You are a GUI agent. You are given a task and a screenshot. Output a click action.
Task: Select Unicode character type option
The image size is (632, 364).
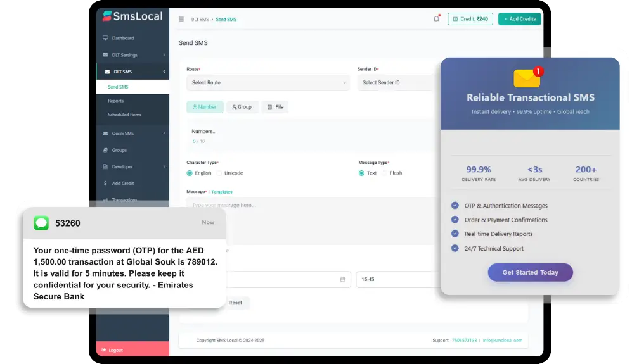(219, 173)
